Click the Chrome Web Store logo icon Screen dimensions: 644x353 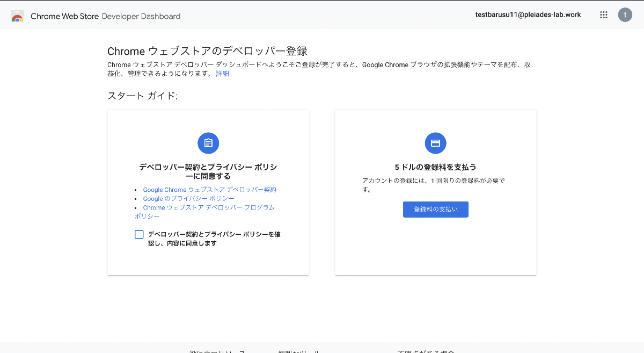[x=17, y=16]
